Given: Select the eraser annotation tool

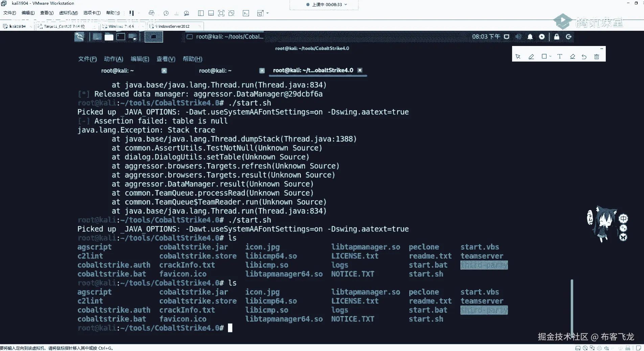Looking at the screenshot, I should coord(573,56).
